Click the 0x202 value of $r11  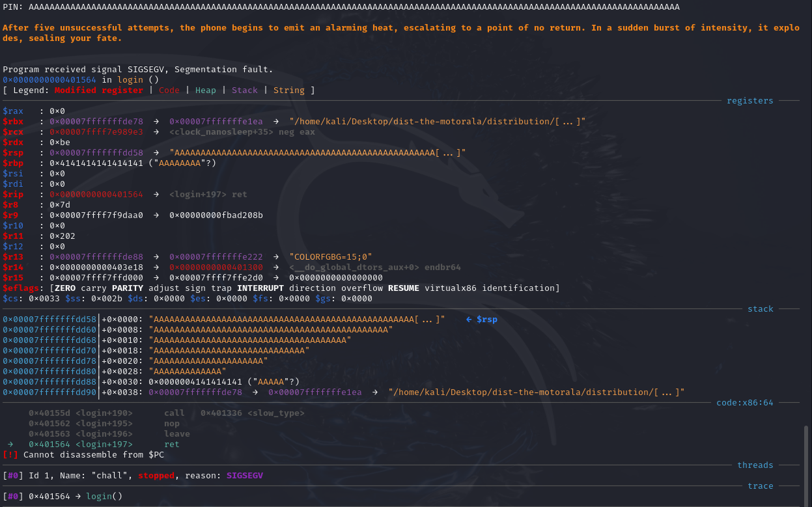click(x=63, y=236)
